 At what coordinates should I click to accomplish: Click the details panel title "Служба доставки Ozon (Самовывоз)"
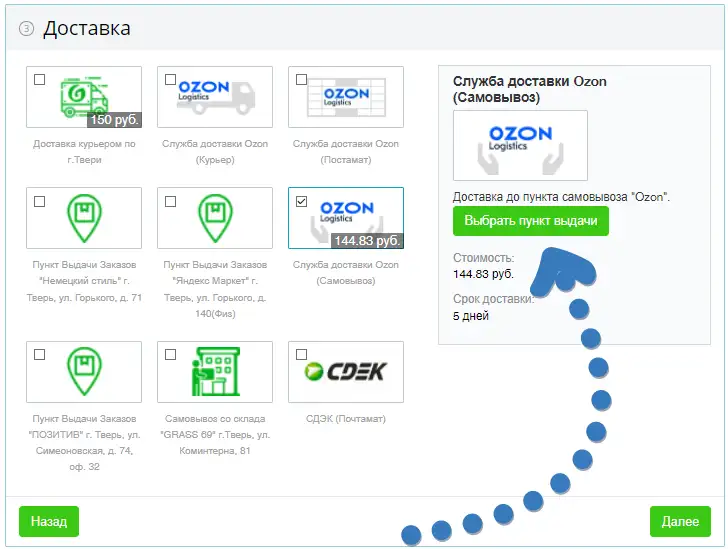pos(530,89)
